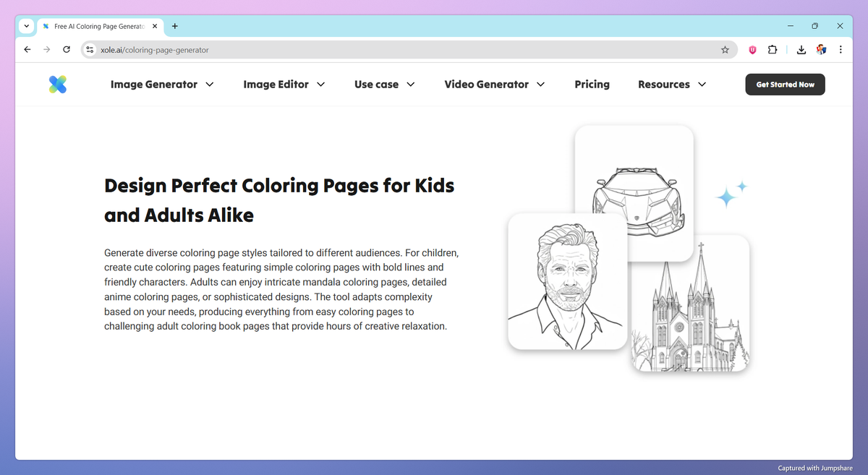Bookmark the page using the star icon
The width and height of the screenshot is (868, 475).
pyautogui.click(x=725, y=49)
